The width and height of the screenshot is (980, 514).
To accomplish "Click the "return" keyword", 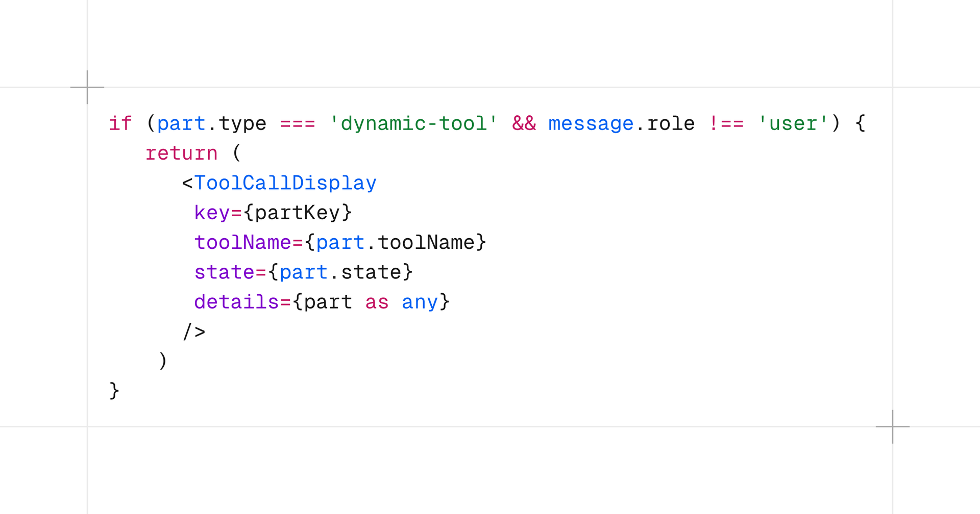I will click(x=181, y=153).
